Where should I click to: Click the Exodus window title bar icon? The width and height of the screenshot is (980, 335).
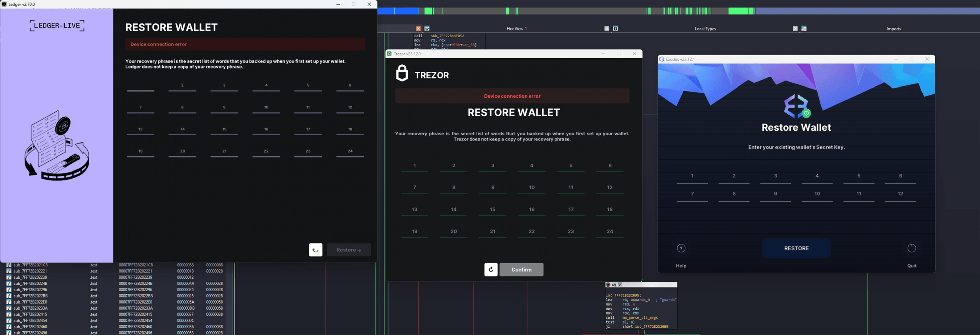pos(661,59)
